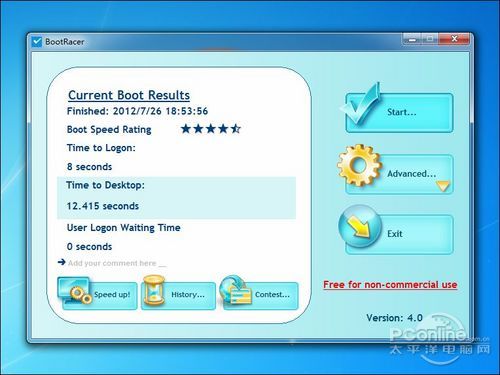The width and height of the screenshot is (500, 375).
Task: Click the blue arrow beside comment field
Action: [61, 262]
